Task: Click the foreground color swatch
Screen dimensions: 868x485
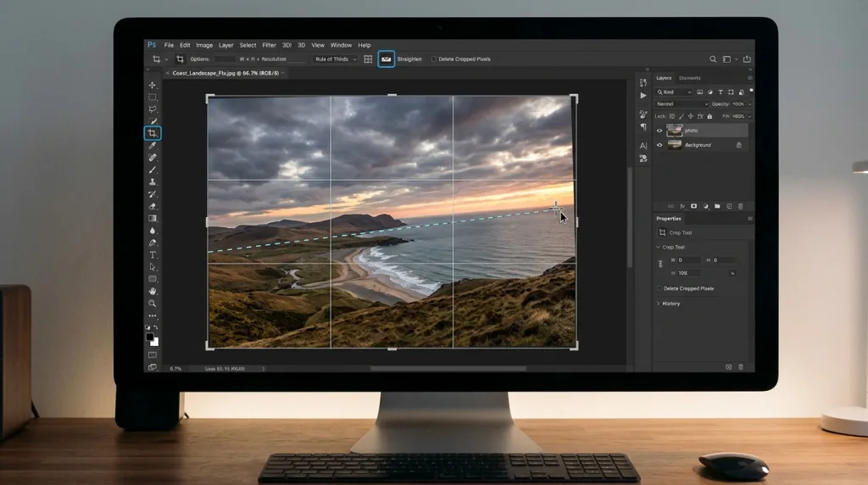Action: tap(149, 337)
